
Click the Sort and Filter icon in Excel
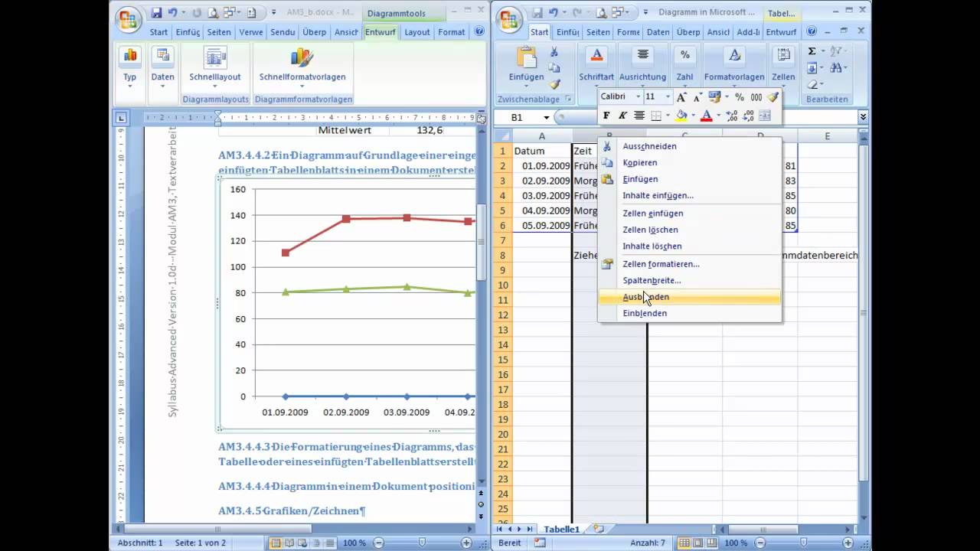(836, 51)
